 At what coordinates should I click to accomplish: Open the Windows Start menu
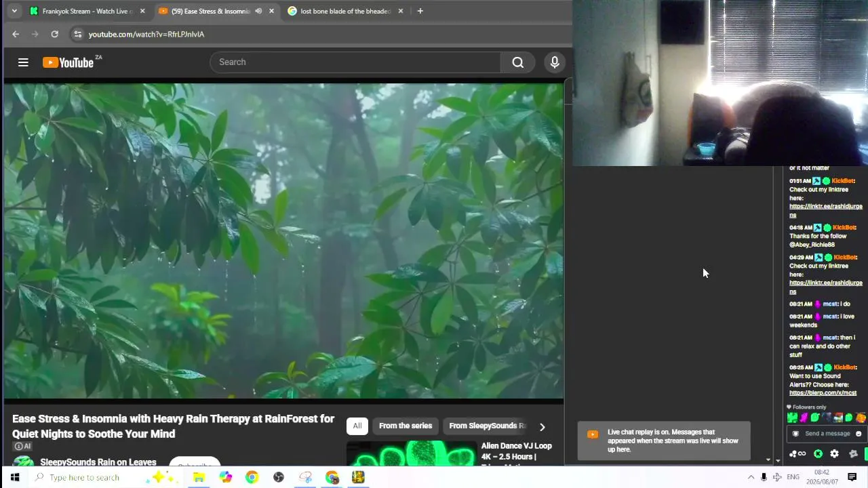15,477
